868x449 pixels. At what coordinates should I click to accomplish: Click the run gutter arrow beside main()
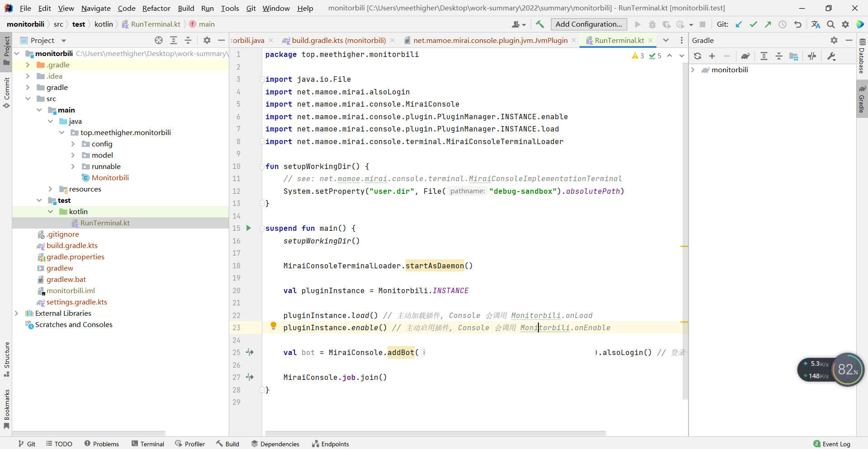point(249,228)
